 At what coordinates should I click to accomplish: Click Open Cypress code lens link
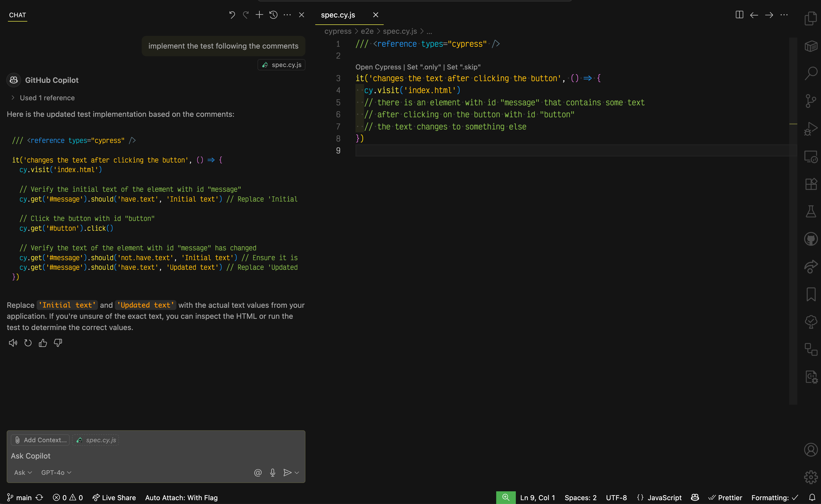378,67
